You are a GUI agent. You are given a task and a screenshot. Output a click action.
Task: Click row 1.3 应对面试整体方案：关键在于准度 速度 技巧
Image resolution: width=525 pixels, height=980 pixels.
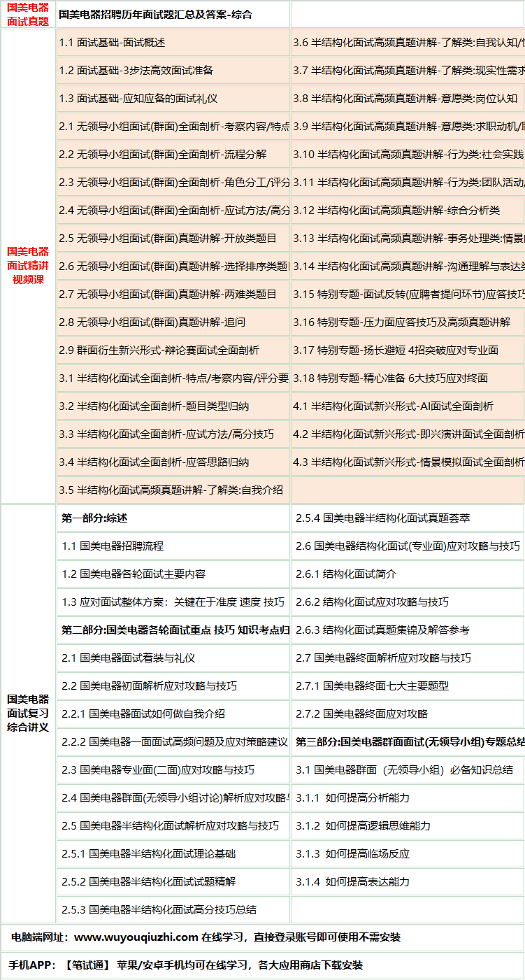point(173,602)
